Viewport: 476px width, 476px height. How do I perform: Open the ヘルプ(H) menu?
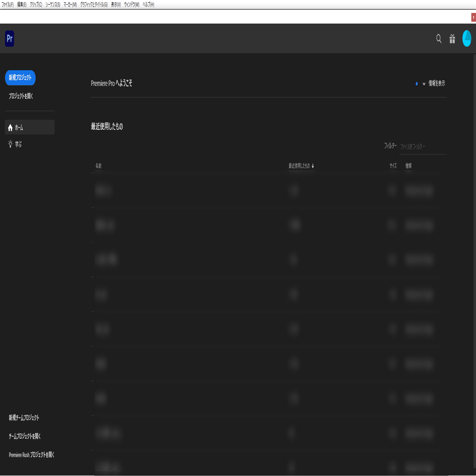pos(148,5)
